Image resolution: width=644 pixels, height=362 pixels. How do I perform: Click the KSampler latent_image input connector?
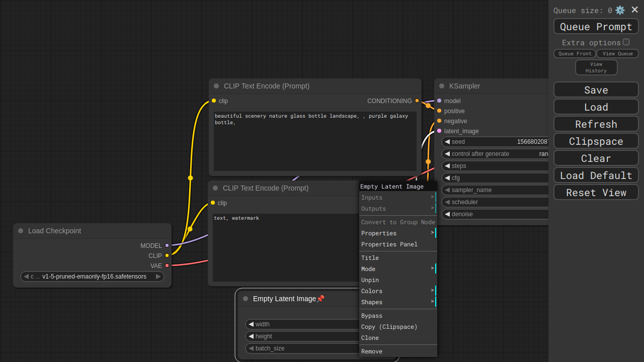(439, 131)
